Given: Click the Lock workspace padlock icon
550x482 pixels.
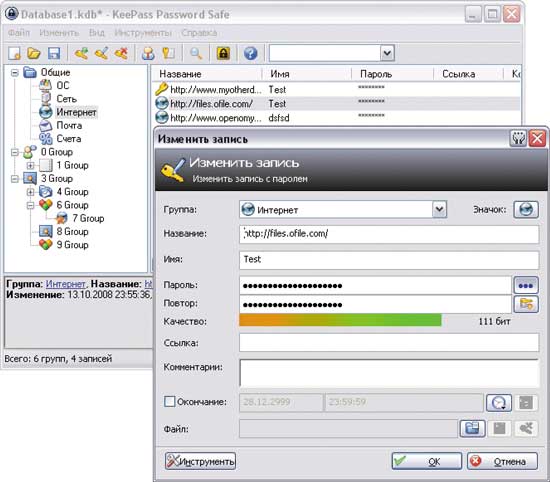Looking at the screenshot, I should tap(223, 53).
